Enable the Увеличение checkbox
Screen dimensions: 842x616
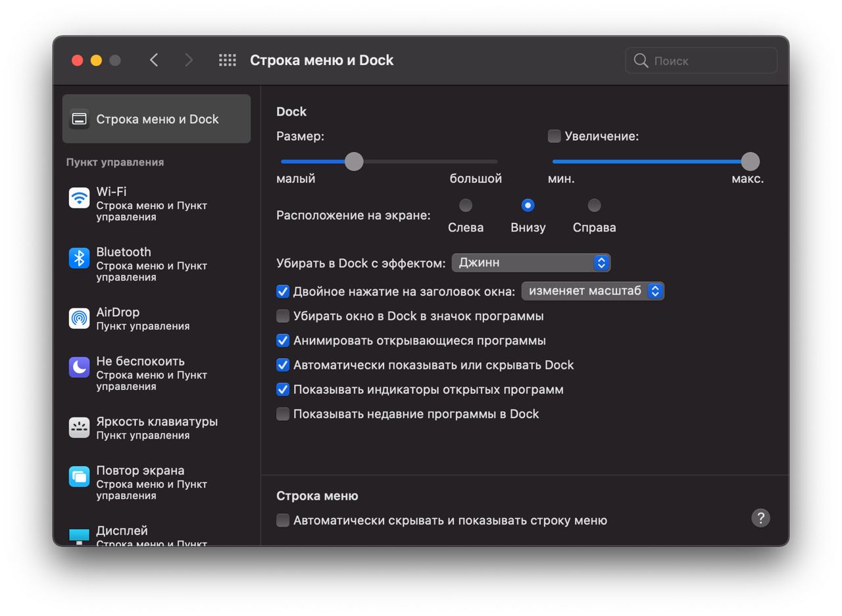555,136
